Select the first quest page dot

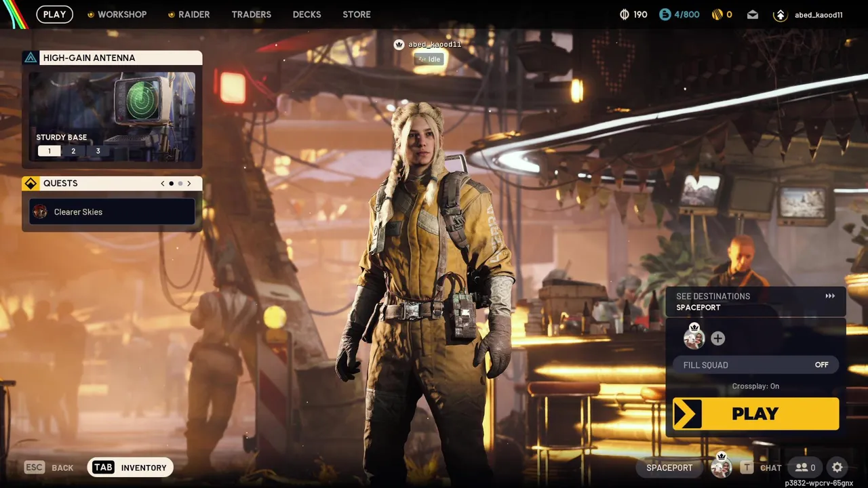pyautogui.click(x=171, y=184)
